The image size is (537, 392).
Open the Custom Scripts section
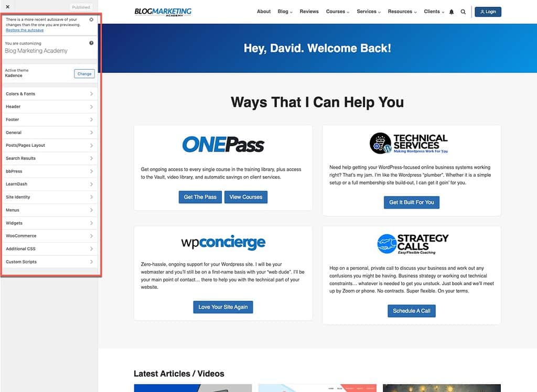50,262
